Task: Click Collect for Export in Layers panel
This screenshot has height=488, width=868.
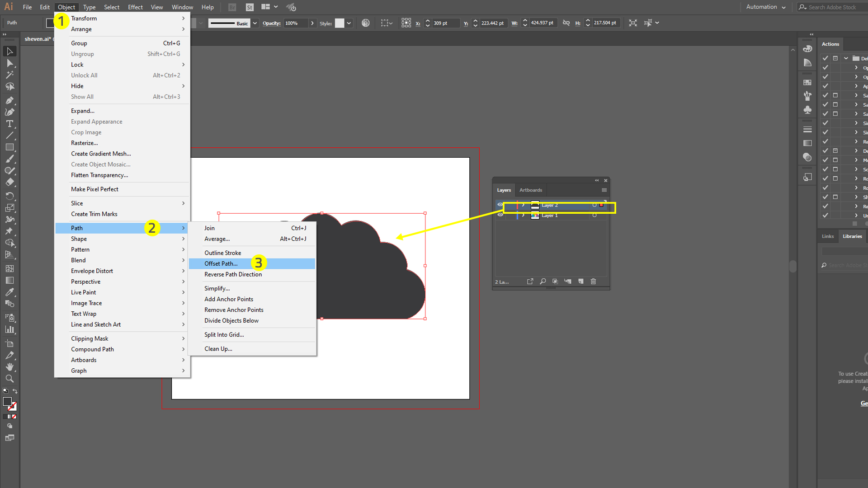Action: (x=530, y=282)
